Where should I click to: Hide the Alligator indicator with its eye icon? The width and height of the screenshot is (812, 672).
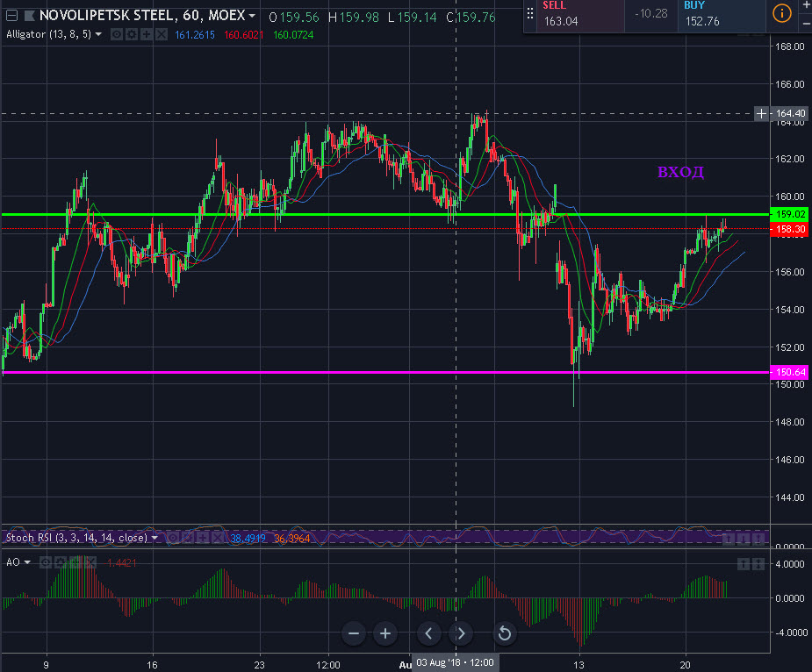coord(117,35)
